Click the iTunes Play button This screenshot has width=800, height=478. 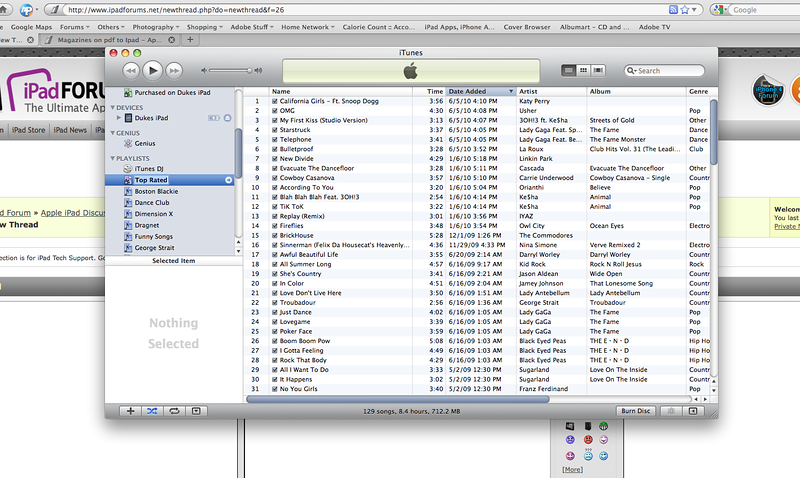pyautogui.click(x=153, y=70)
